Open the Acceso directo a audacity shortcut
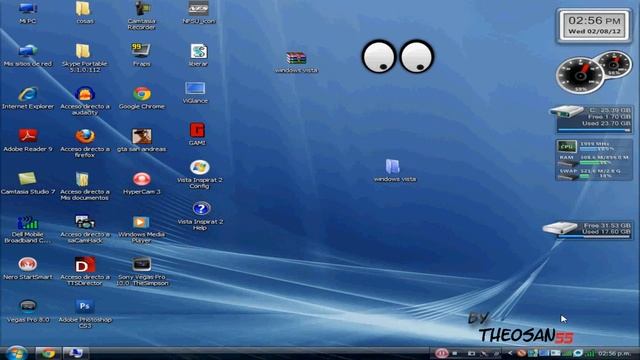The image size is (640, 360). (85, 101)
